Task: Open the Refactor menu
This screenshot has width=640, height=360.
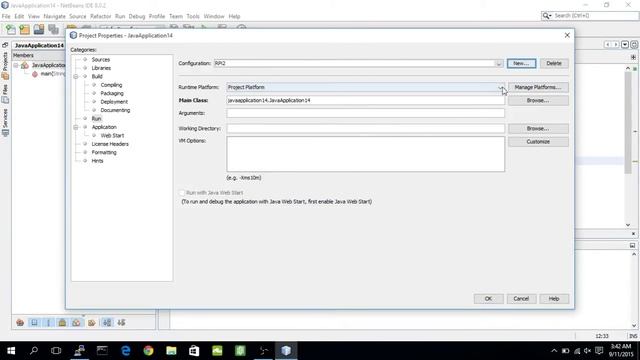Action: tap(100, 16)
